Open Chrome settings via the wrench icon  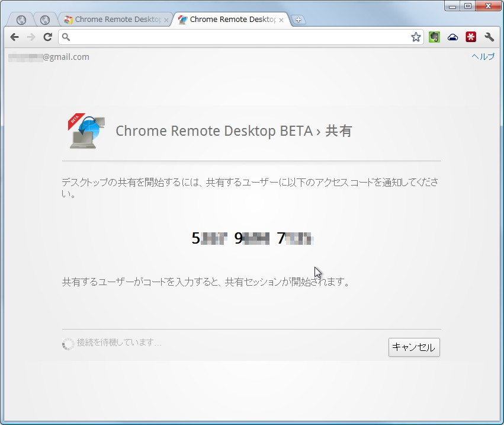(490, 37)
